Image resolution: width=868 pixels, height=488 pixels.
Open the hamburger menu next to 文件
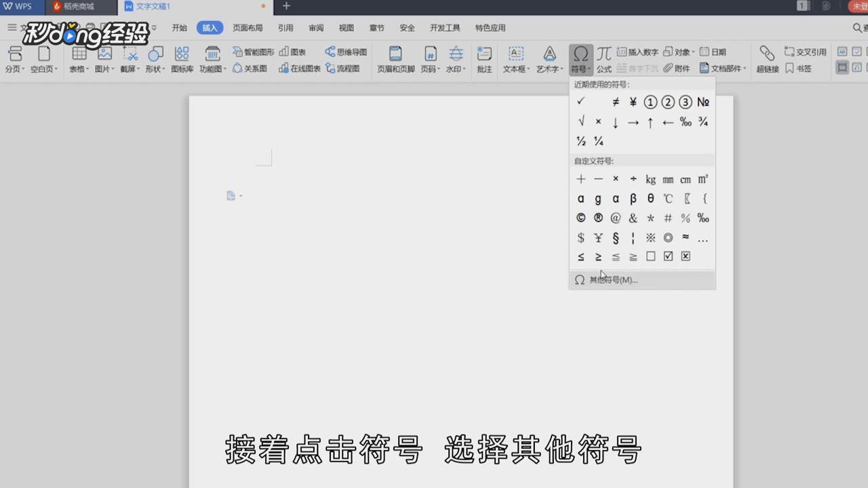tap(12, 28)
